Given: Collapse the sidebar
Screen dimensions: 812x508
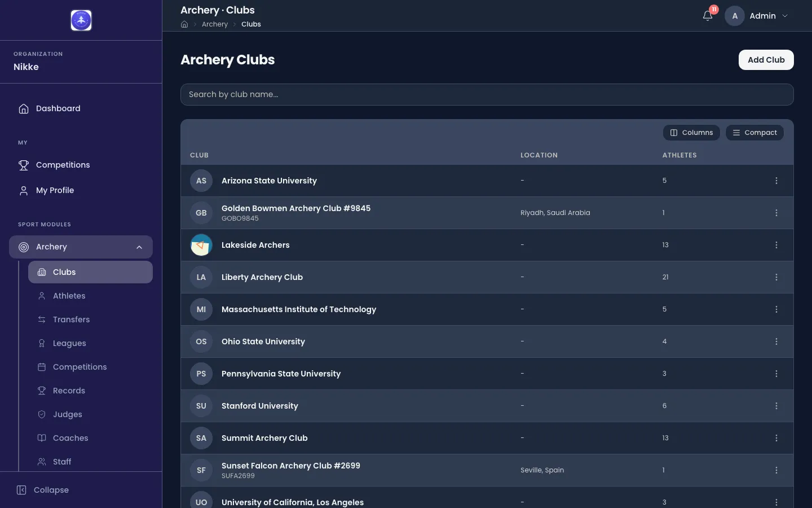Looking at the screenshot, I should click(43, 490).
